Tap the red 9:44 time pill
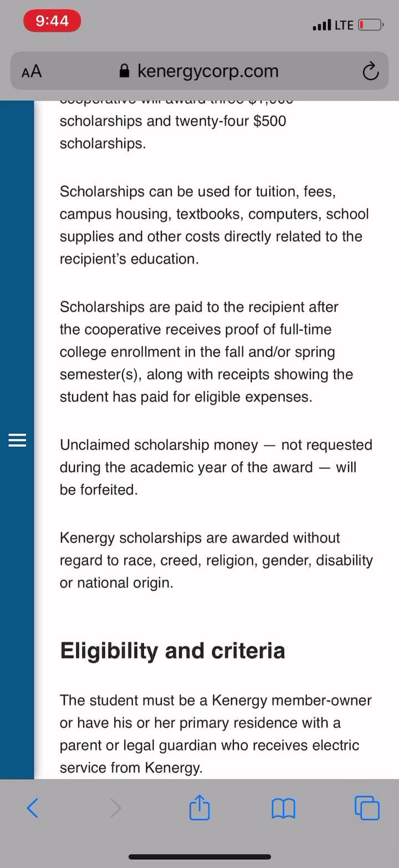The width and height of the screenshot is (399, 868). point(52,21)
